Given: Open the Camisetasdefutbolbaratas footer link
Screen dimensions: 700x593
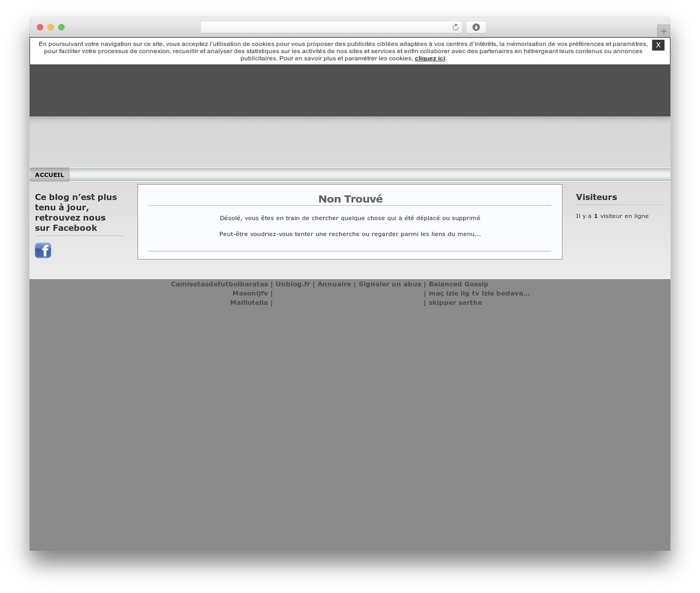Looking at the screenshot, I should [x=219, y=284].
